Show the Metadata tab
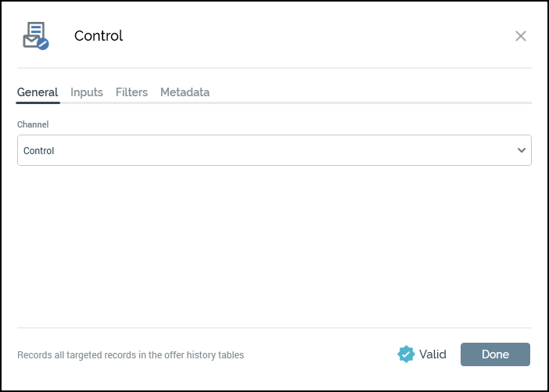Viewport: 549px width, 392px height. (185, 92)
